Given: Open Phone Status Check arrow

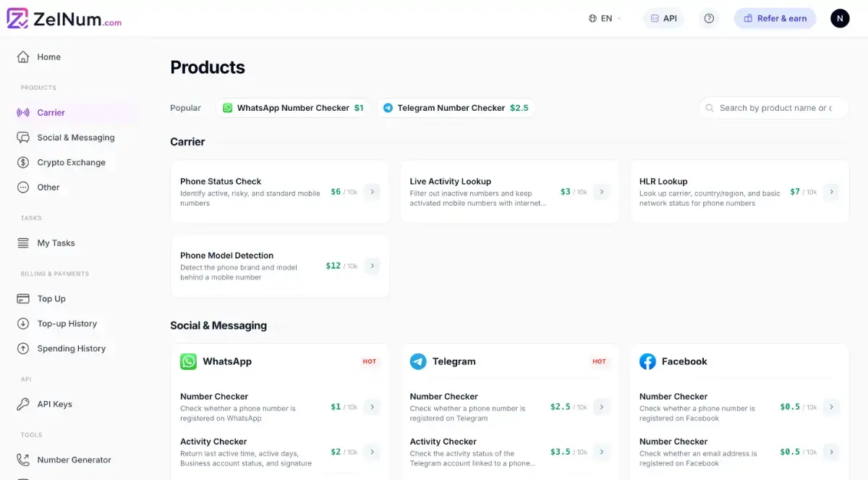Looking at the screenshot, I should (372, 192).
